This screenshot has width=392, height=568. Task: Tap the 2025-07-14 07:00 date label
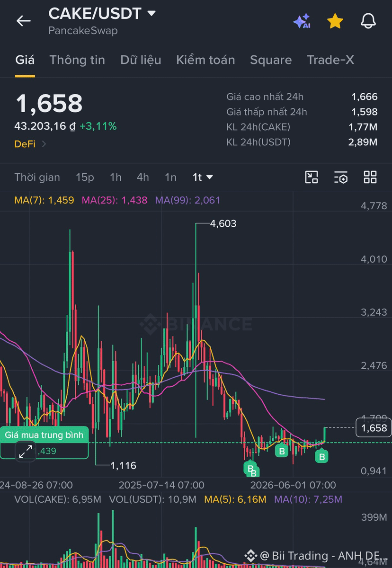pos(161,485)
